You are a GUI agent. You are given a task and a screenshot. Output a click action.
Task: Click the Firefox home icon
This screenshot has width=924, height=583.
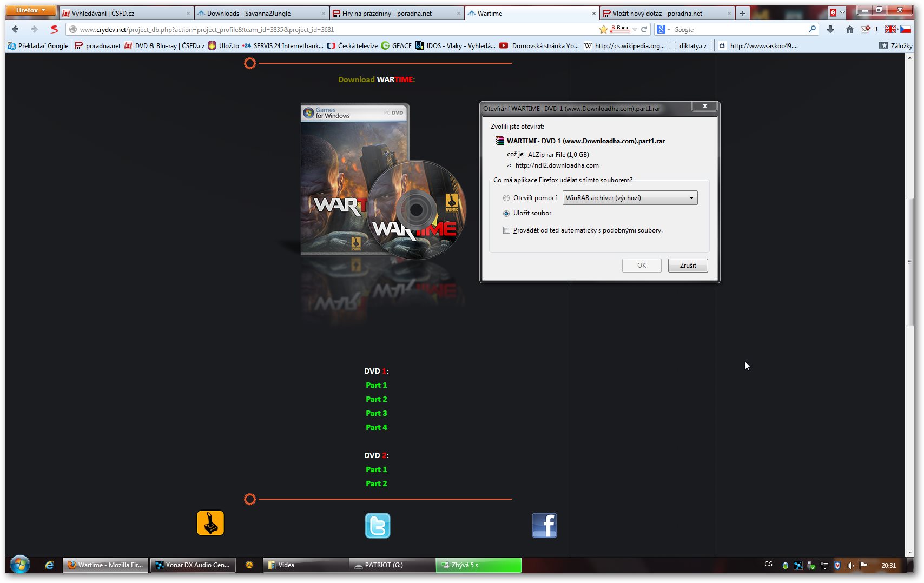point(849,29)
